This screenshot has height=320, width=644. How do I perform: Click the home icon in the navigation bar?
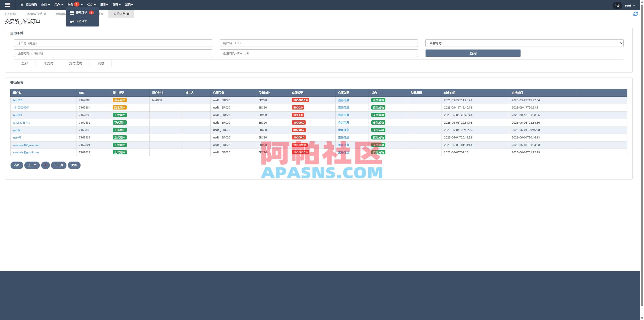(x=21, y=4)
